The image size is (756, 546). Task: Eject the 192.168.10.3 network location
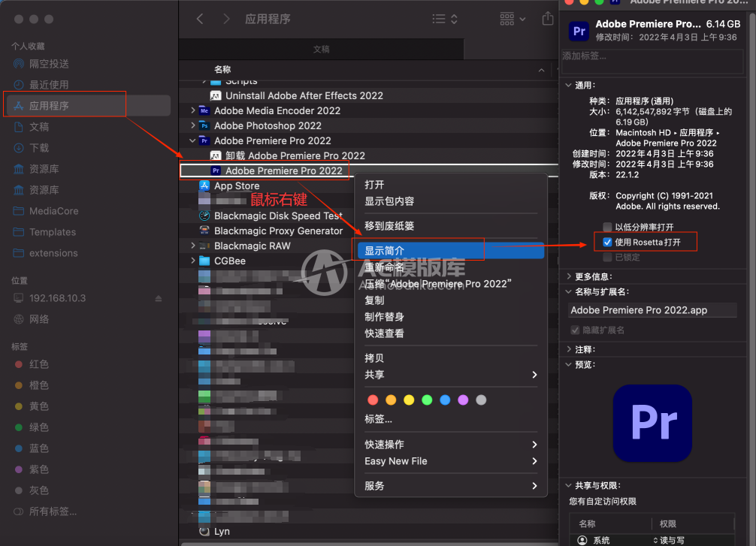coord(159,298)
